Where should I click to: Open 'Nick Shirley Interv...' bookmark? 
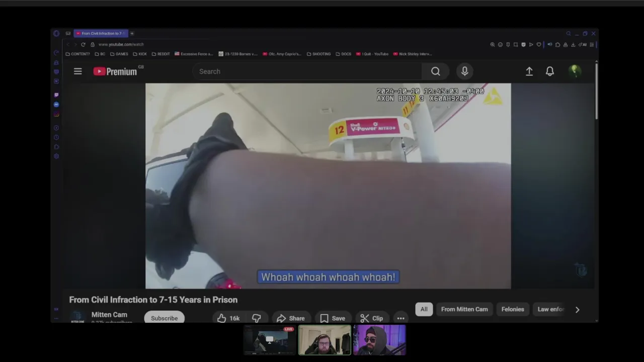click(x=413, y=54)
